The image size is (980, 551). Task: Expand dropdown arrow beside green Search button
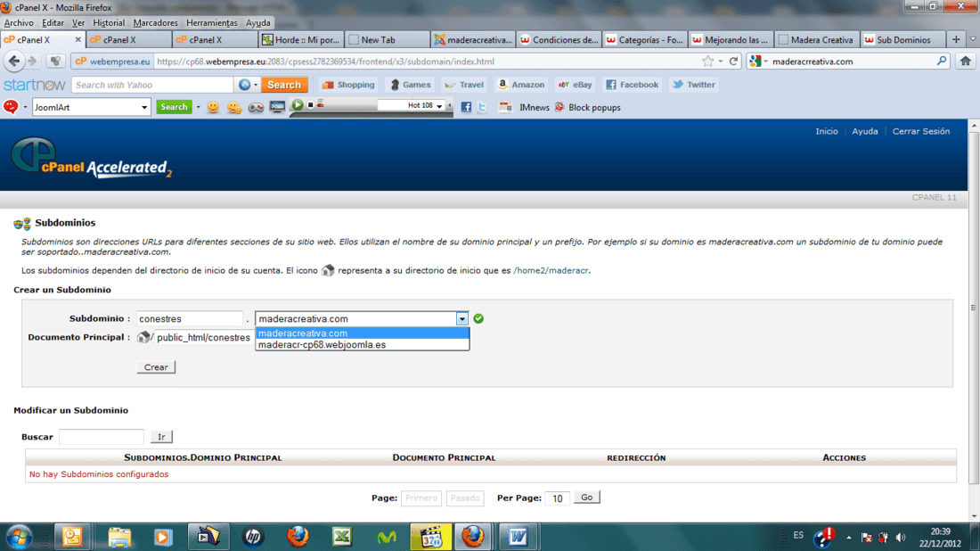pyautogui.click(x=198, y=107)
